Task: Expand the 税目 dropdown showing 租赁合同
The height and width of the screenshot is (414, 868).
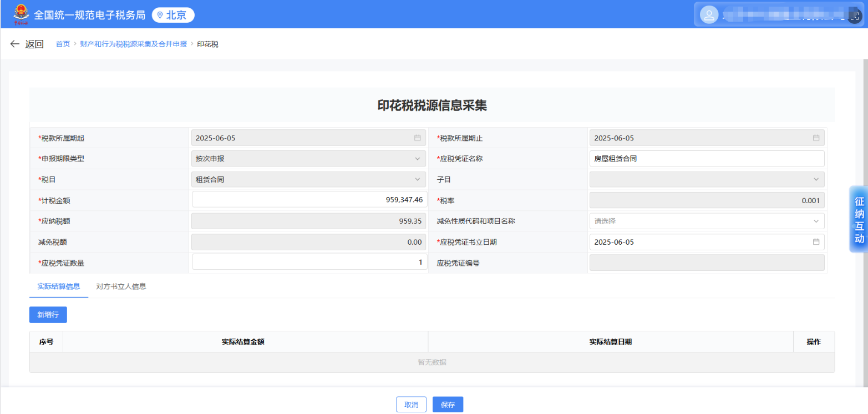Action: 418,179
